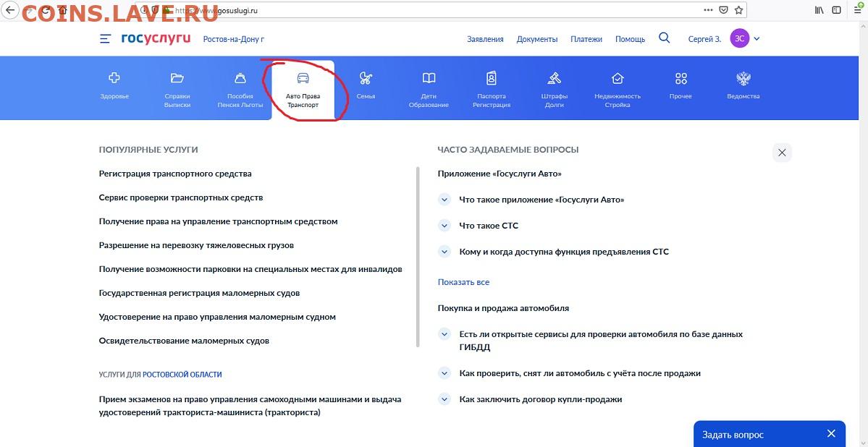Open the Задать вопрос chat widget
The height and width of the screenshot is (447, 868).
(733, 434)
